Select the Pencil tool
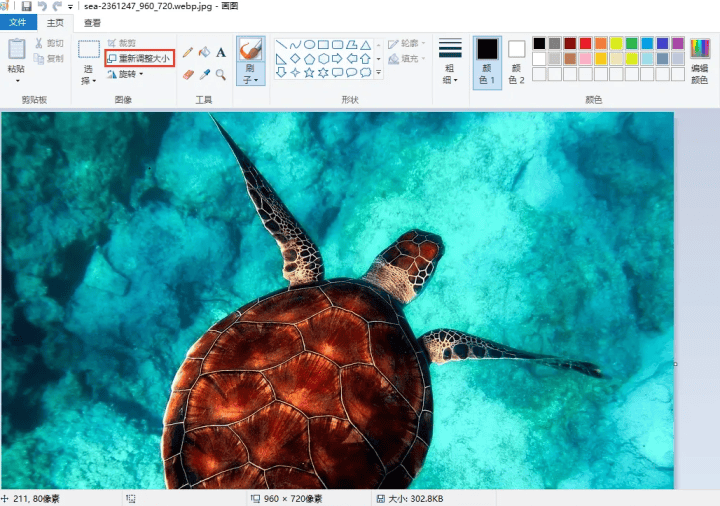 coord(188,52)
